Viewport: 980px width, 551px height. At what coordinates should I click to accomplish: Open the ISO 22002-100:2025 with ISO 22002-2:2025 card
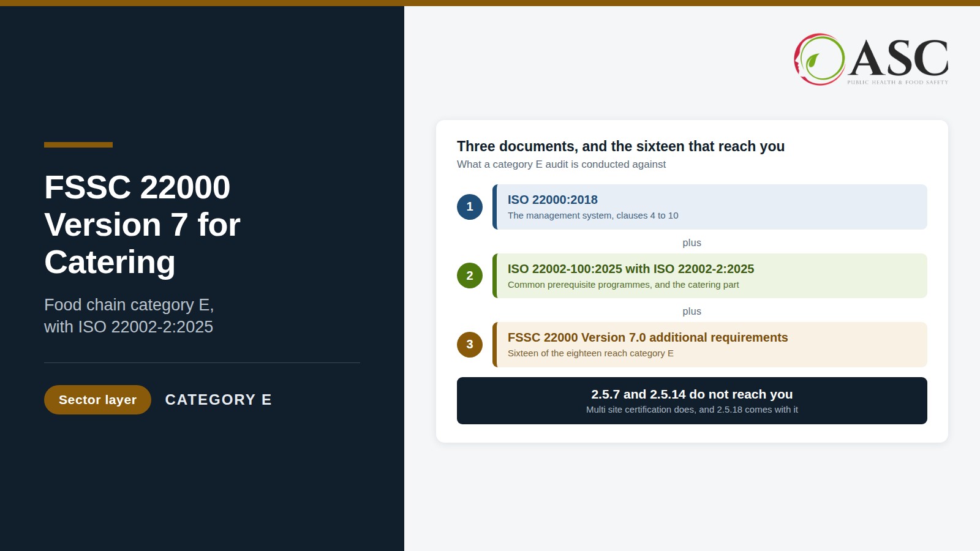(710, 275)
